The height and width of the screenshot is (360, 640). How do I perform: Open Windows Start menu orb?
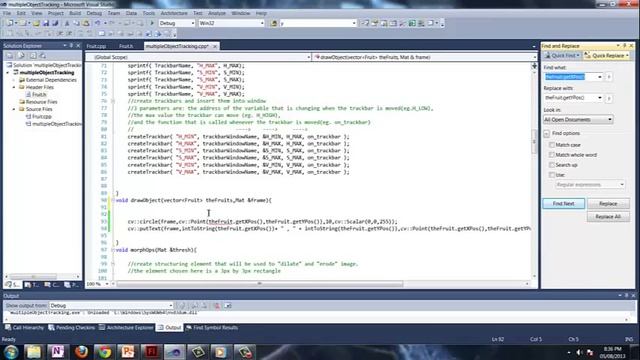coord(11,352)
